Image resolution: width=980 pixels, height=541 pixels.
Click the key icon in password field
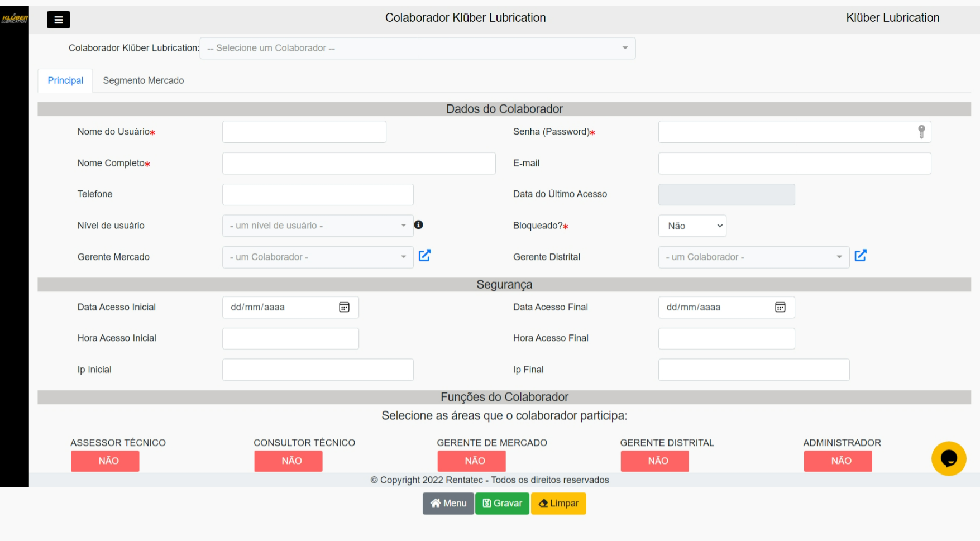(921, 132)
